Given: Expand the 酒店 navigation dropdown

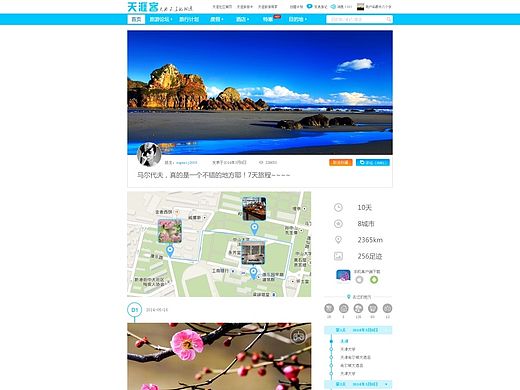Looking at the screenshot, I should pyautogui.click(x=242, y=19).
